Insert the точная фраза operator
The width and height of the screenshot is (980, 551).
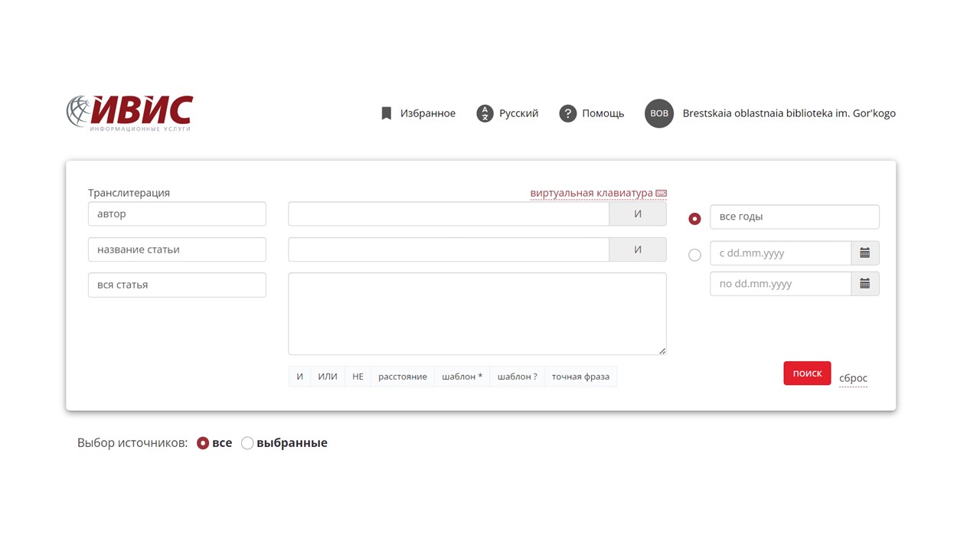[580, 377]
